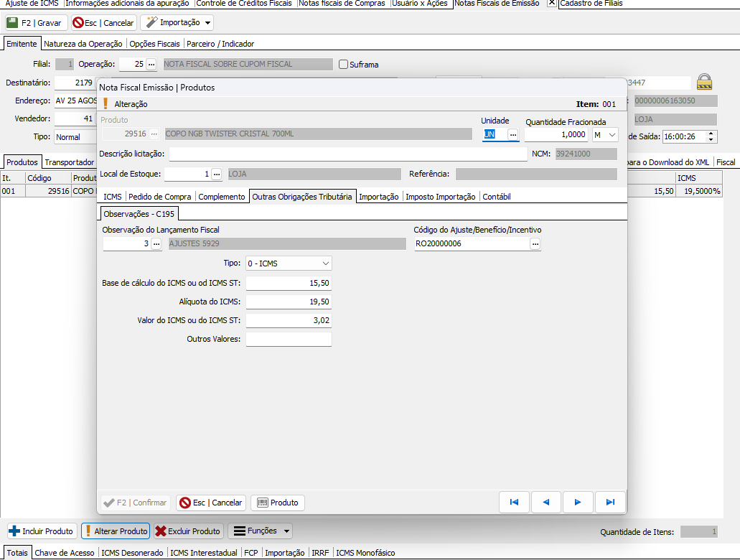The height and width of the screenshot is (560, 740).
Task: Open the lookup for Local de Estoque
Action: (217, 174)
